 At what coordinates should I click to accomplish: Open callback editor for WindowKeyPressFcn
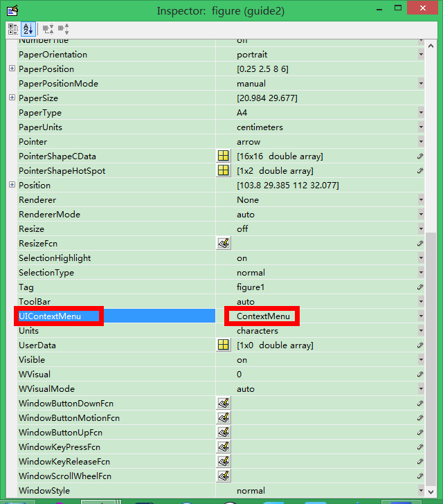click(x=224, y=447)
